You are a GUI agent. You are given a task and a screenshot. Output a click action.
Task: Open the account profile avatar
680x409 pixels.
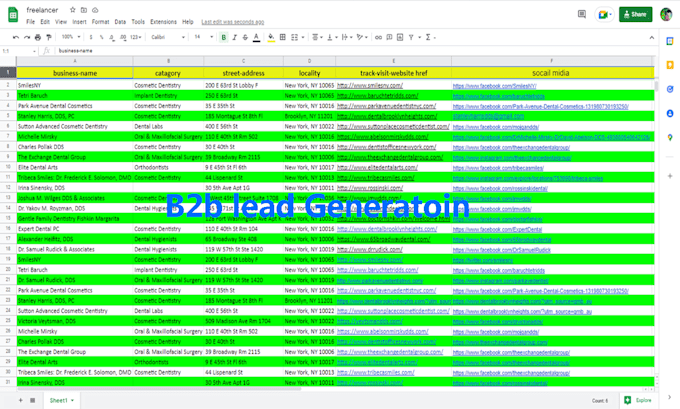pyautogui.click(x=666, y=14)
